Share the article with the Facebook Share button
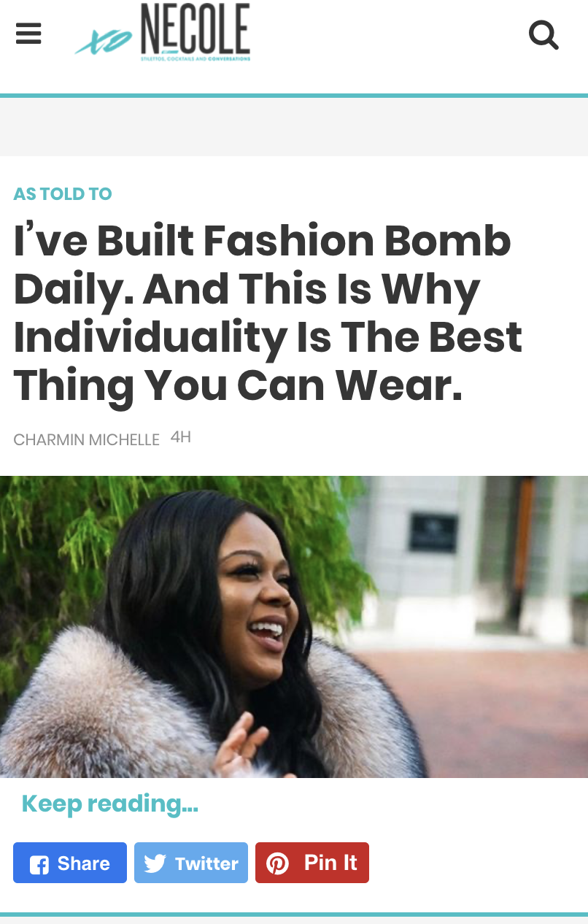This screenshot has height=924, width=588. click(70, 863)
